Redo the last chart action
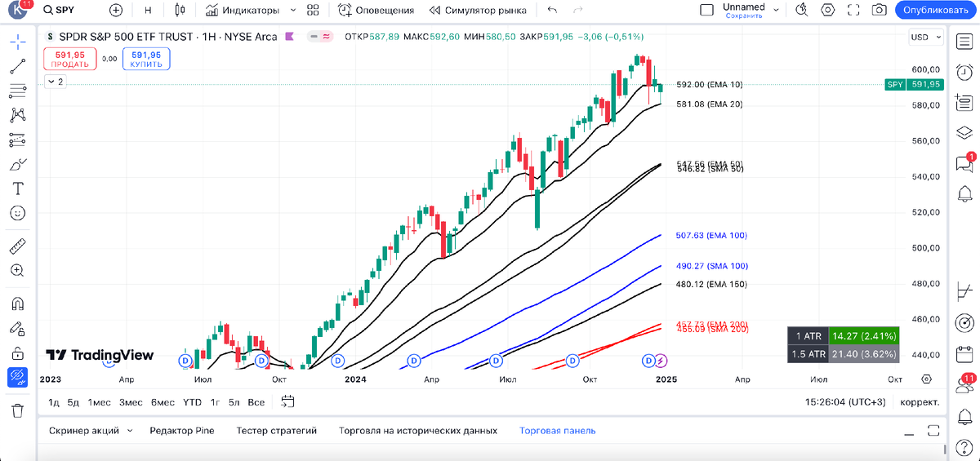Screen dimensions: 980x461 [578, 11]
